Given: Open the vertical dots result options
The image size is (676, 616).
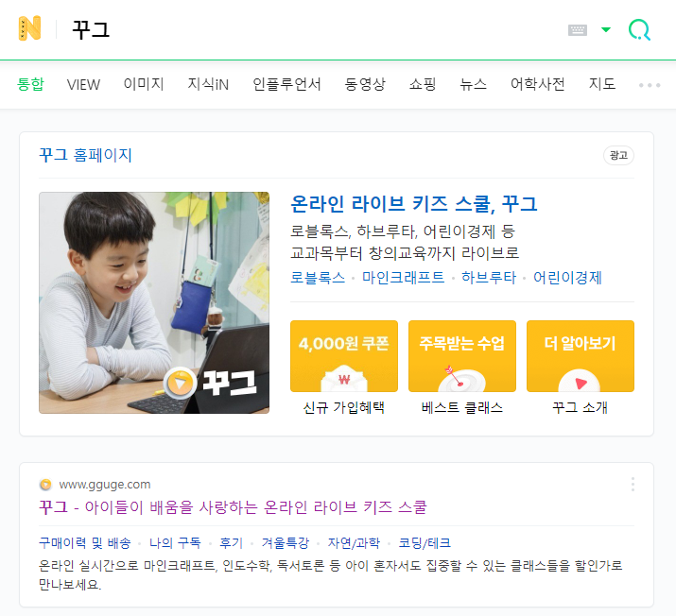Looking at the screenshot, I should (633, 485).
